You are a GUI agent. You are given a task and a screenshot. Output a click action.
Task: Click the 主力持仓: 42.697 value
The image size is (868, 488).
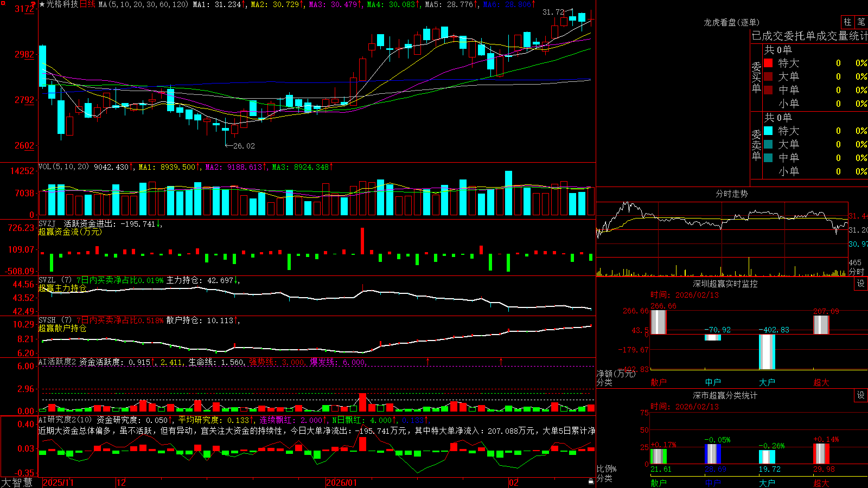click(x=200, y=280)
